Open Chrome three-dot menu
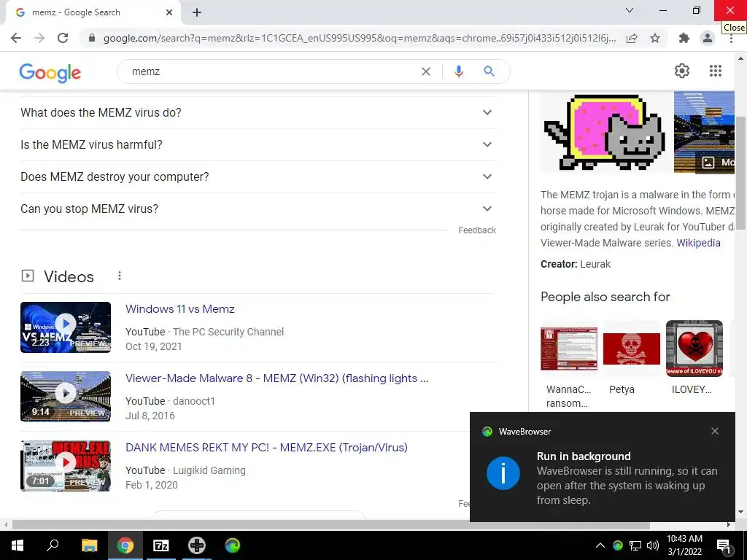 [731, 39]
